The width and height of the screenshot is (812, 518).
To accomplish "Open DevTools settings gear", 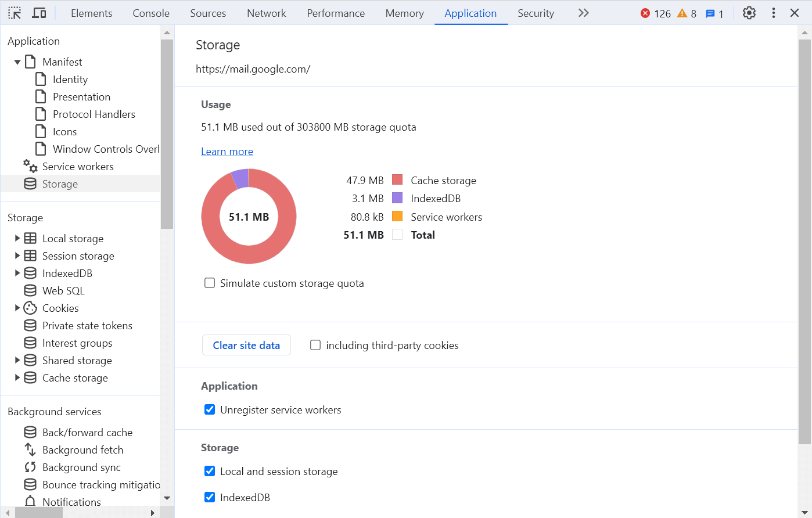I will [x=749, y=13].
